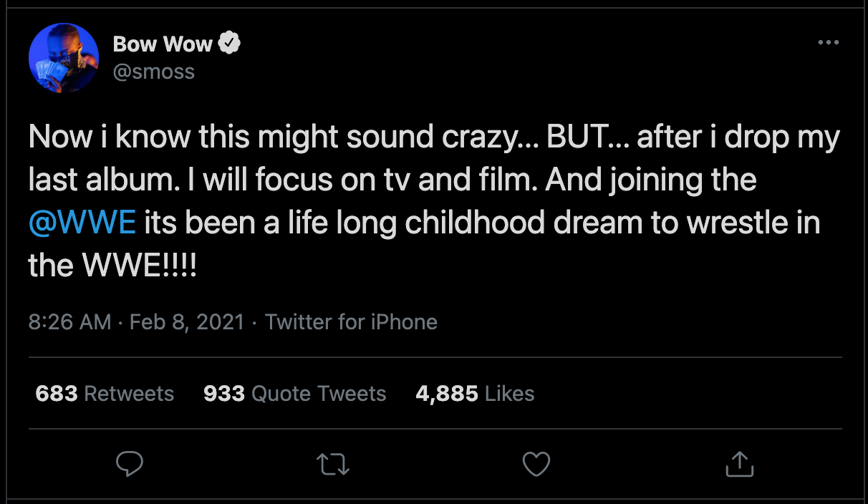Open 933 Quote Tweets list
The height and width of the screenshot is (504, 868).
coord(294,393)
